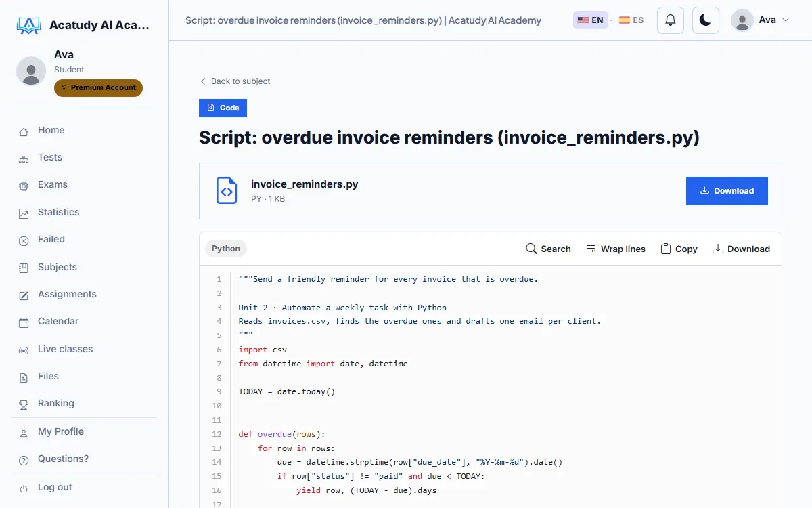Image resolution: width=812 pixels, height=508 pixels.
Task: Click the Assignments pencil icon
Action: [x=24, y=295]
